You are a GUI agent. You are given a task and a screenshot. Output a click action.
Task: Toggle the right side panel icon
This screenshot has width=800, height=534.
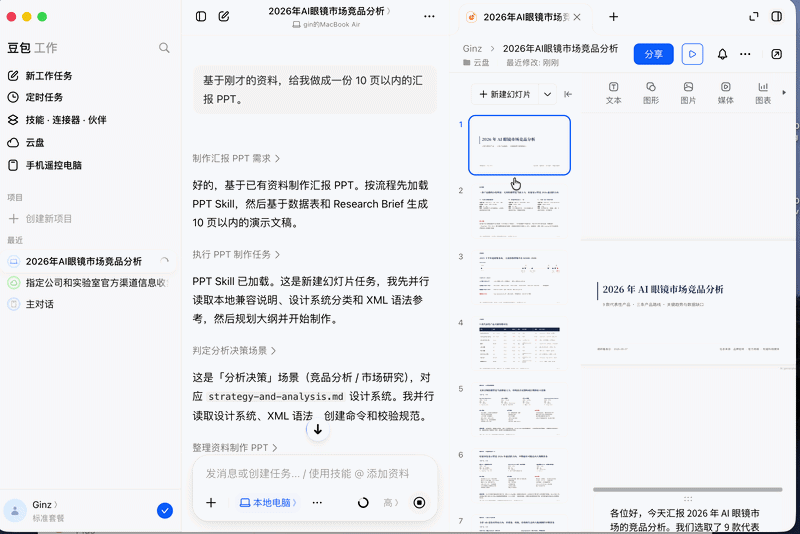click(x=777, y=16)
